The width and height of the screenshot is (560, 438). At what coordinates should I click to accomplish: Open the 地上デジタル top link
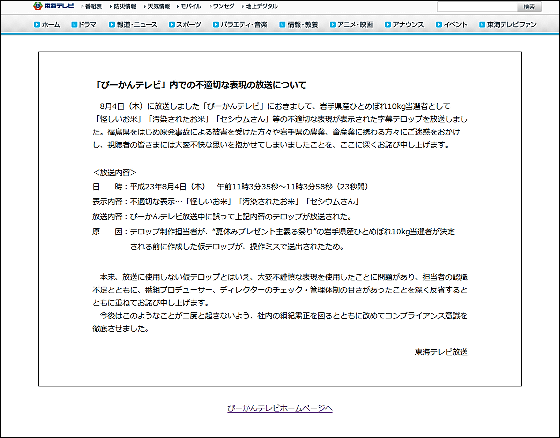tap(260, 6)
